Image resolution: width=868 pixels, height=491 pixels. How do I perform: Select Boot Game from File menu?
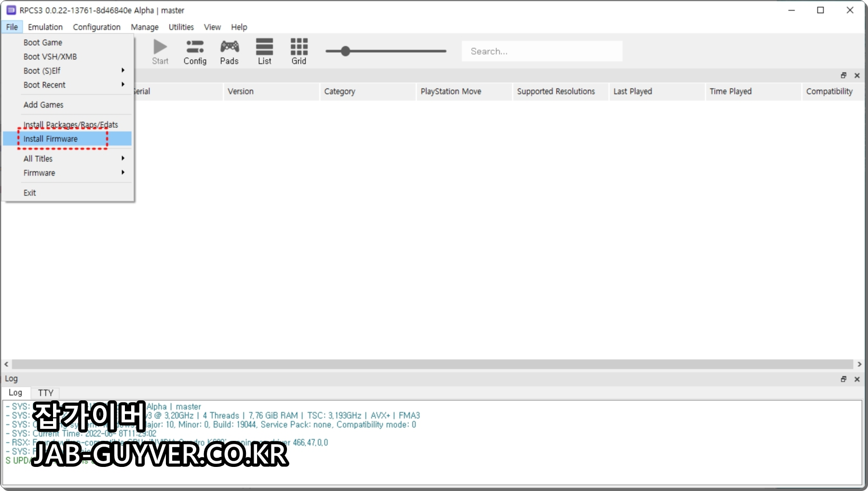pyautogui.click(x=68, y=42)
